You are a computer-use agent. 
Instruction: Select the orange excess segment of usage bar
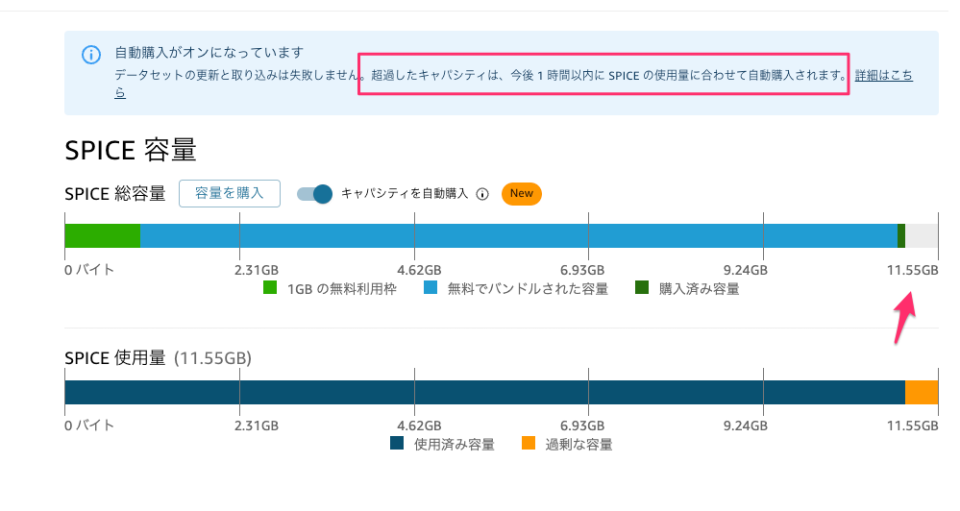tap(921, 392)
